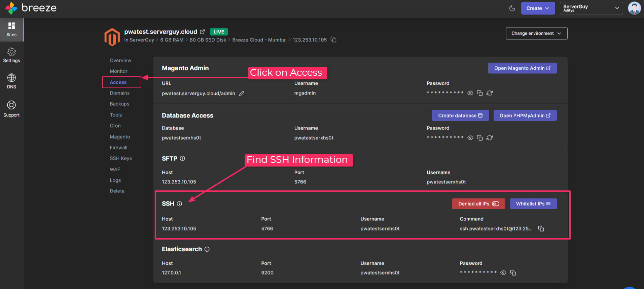Select the Elasticsearch port 9200

point(267,273)
